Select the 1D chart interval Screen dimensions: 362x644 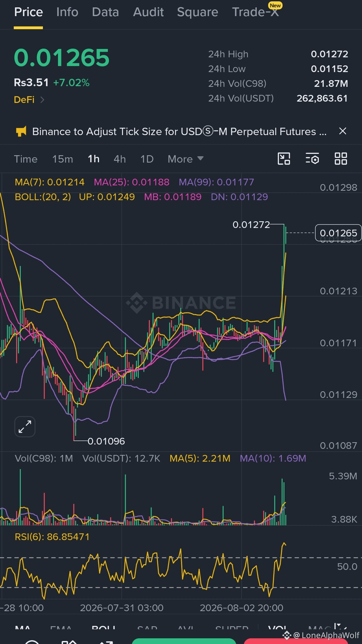(x=147, y=159)
